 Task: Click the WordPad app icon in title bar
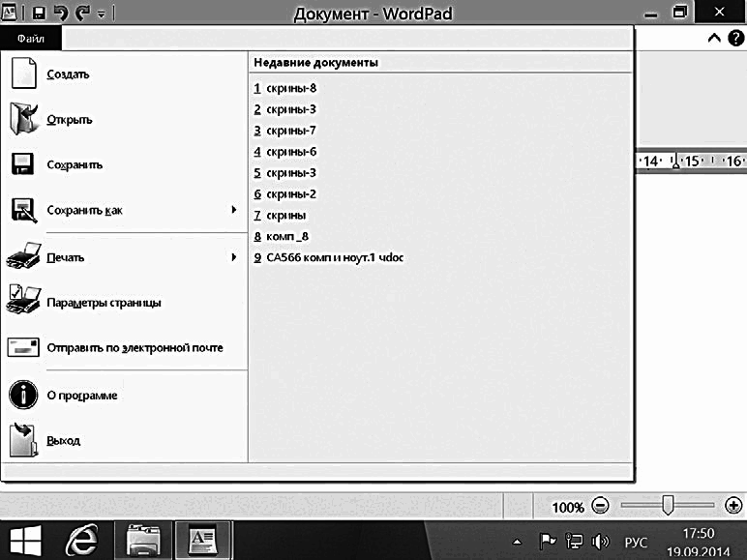(9, 13)
